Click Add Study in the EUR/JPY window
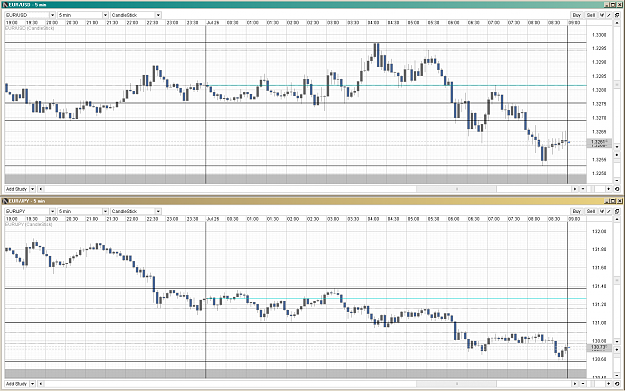 [x=17, y=383]
